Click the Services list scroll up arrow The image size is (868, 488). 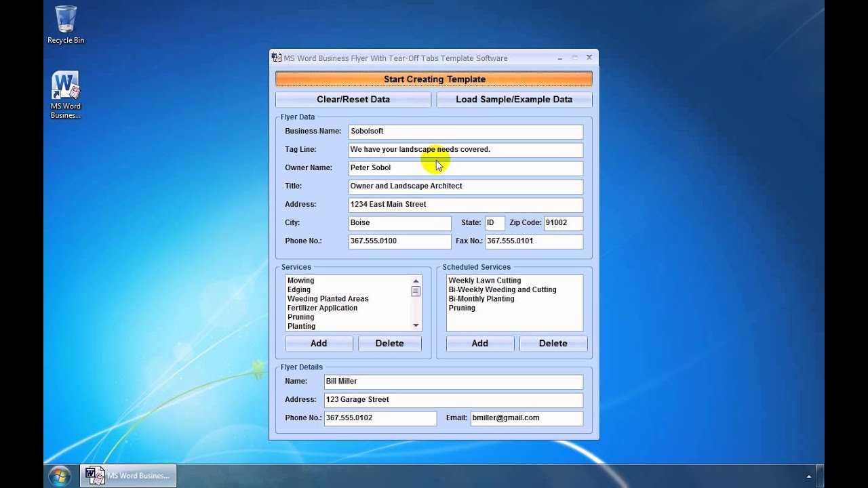click(416, 281)
